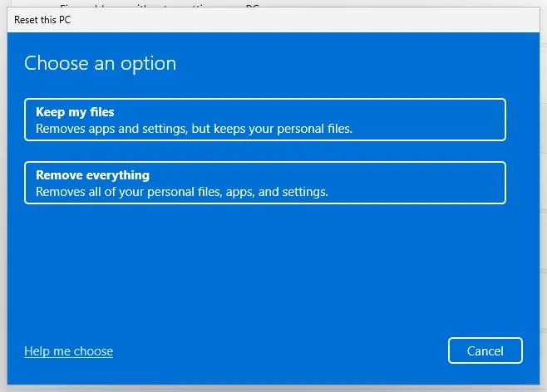Open the Help me choose link
This screenshot has height=392, width=547.
click(x=68, y=350)
